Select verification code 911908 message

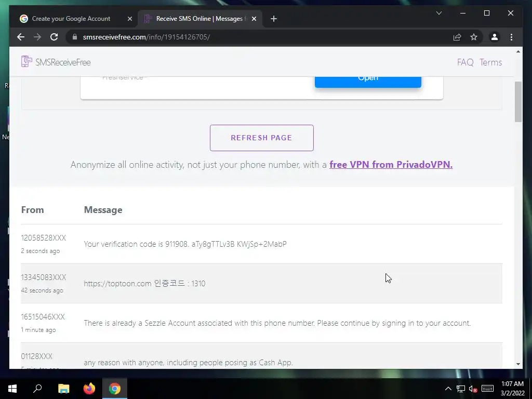click(185, 244)
